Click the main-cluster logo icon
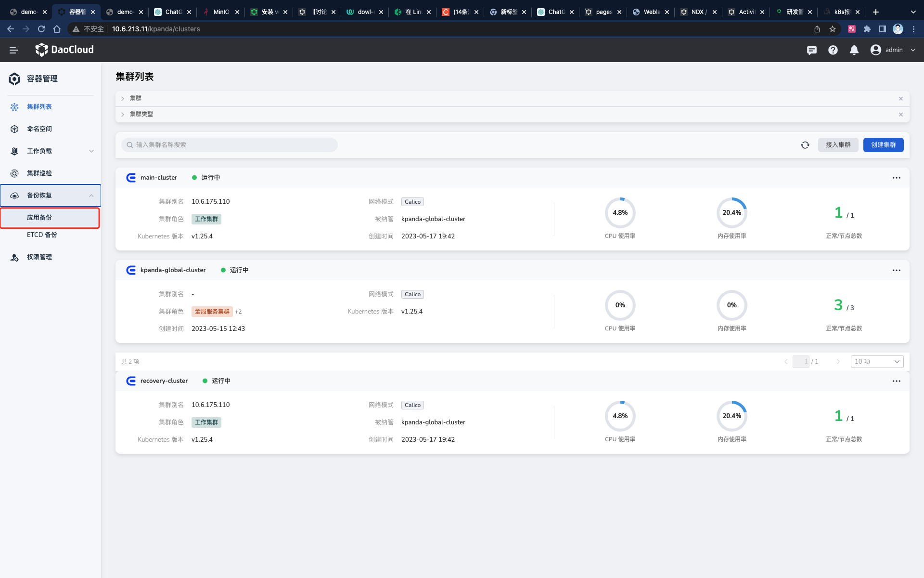The height and width of the screenshot is (578, 924). pos(131,178)
